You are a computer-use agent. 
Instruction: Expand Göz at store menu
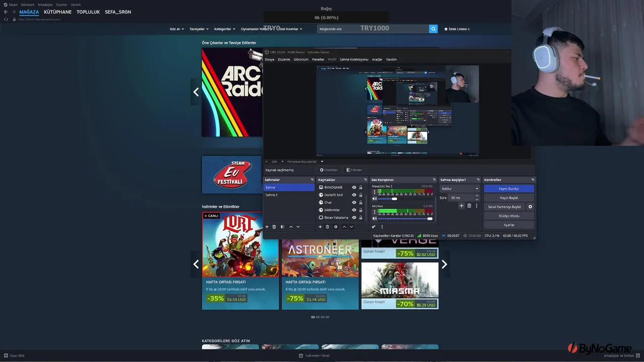point(177,29)
